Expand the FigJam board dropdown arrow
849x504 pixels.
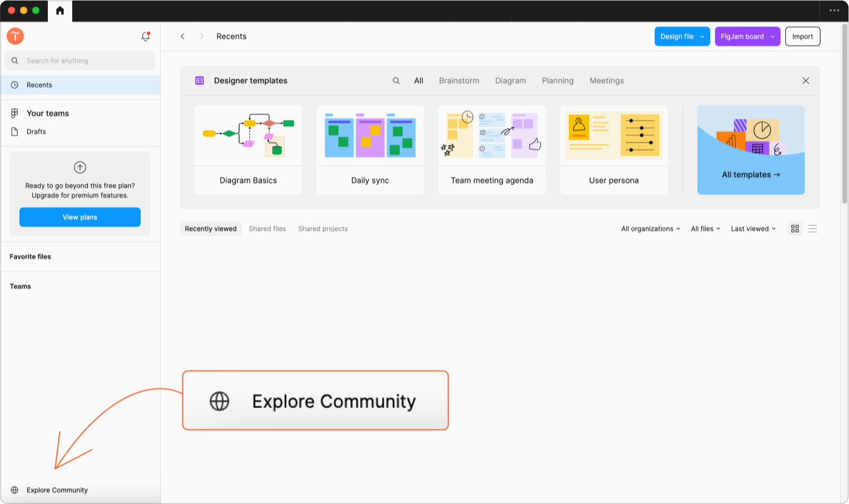773,36
